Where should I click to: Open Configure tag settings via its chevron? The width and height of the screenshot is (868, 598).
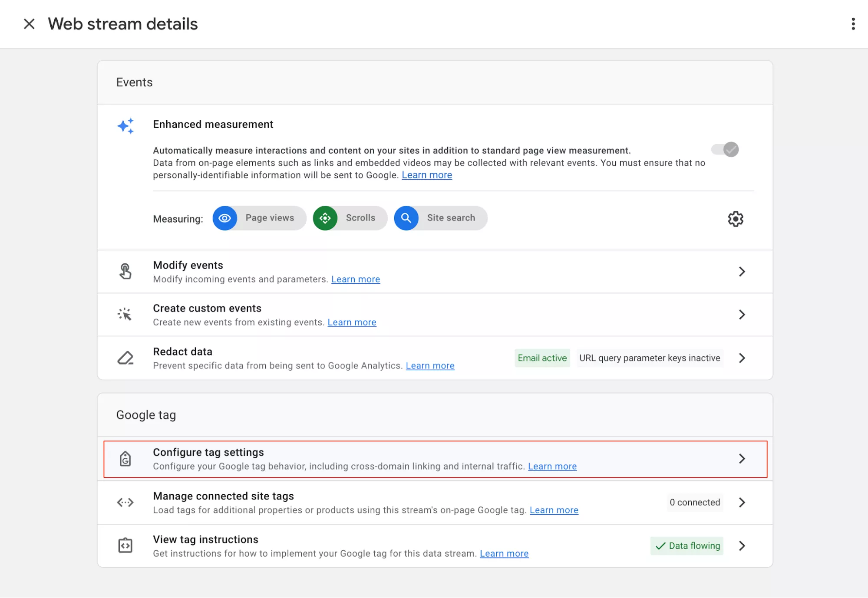(742, 459)
